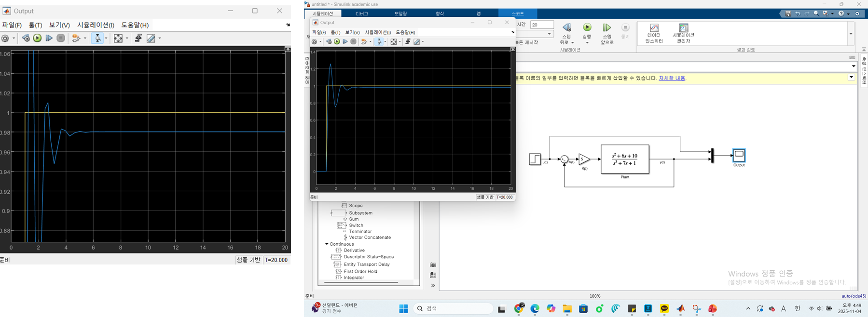The height and width of the screenshot is (317, 868).
Task: Step forward in smaller Output scope toolbar
Action: (x=345, y=42)
